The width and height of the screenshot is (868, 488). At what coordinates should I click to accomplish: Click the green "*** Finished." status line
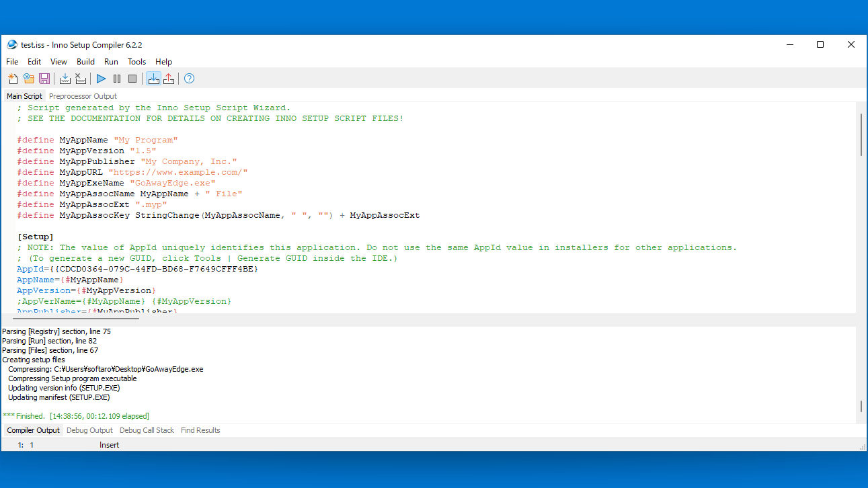pos(76,416)
